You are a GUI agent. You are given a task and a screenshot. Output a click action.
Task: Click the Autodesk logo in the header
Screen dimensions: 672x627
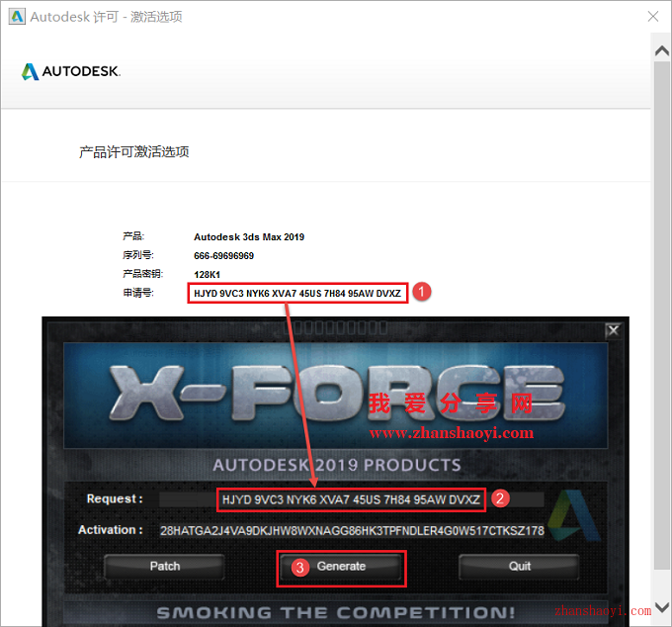pos(71,71)
